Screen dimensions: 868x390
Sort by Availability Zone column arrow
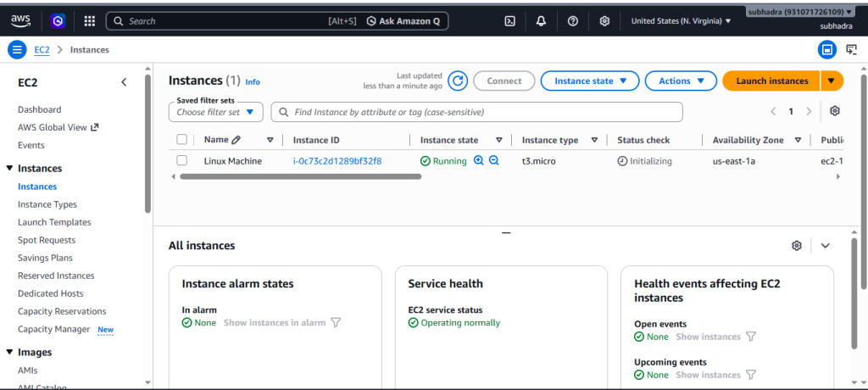[798, 140]
